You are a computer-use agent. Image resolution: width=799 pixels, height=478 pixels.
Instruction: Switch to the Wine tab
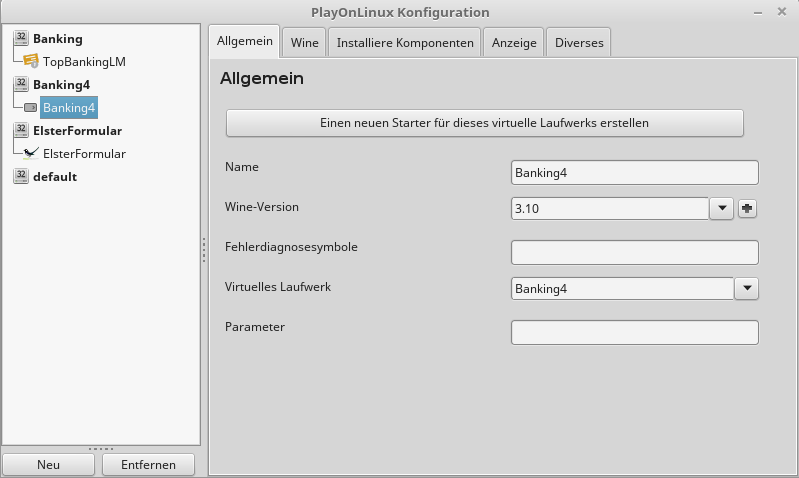point(304,42)
